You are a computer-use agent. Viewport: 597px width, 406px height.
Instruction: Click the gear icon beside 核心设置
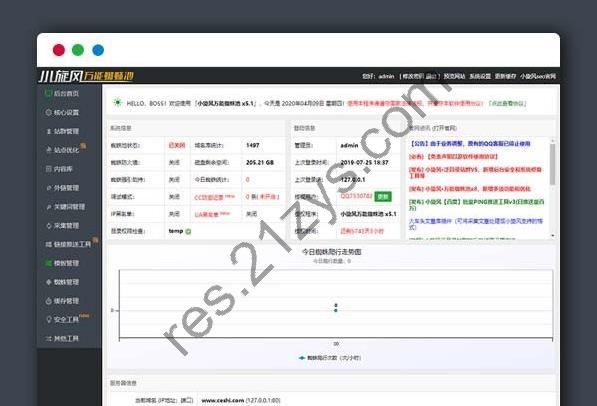[x=48, y=112]
